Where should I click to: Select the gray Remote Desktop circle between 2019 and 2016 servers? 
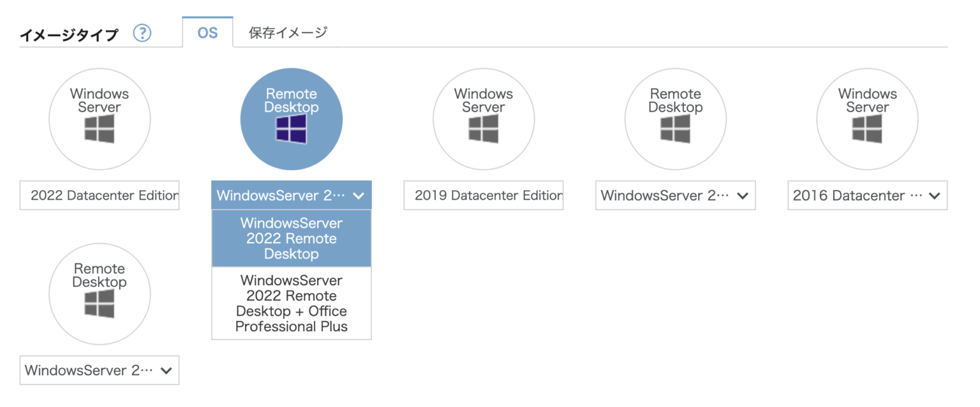point(676,119)
